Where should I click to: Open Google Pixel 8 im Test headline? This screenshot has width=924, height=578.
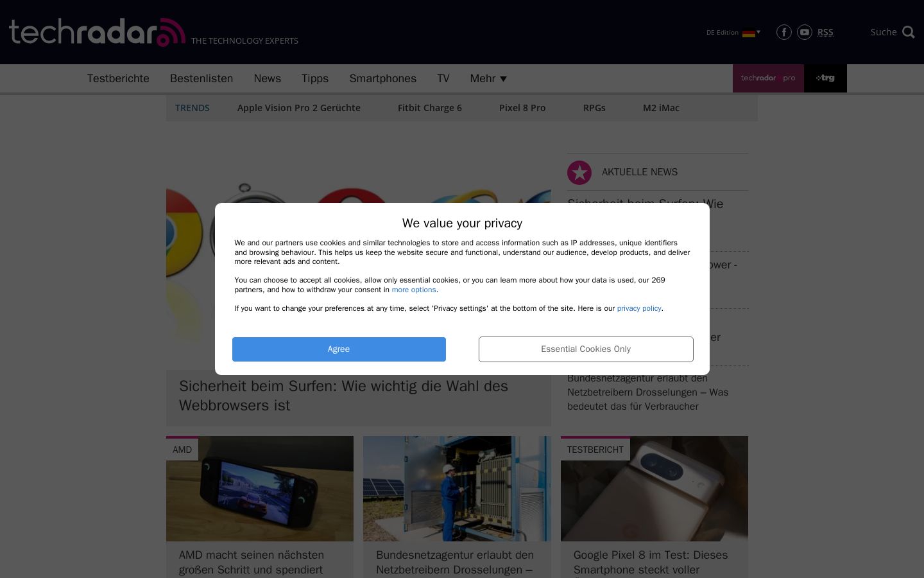point(651,563)
